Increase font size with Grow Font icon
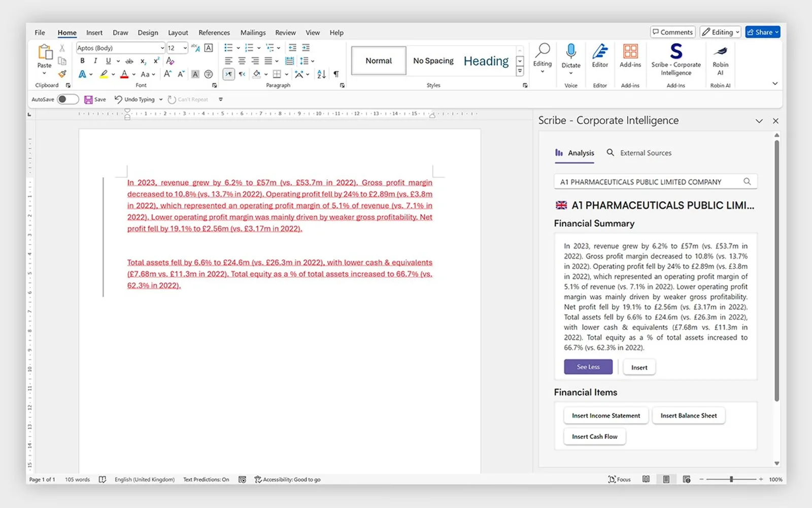This screenshot has height=508, width=812. click(167, 74)
